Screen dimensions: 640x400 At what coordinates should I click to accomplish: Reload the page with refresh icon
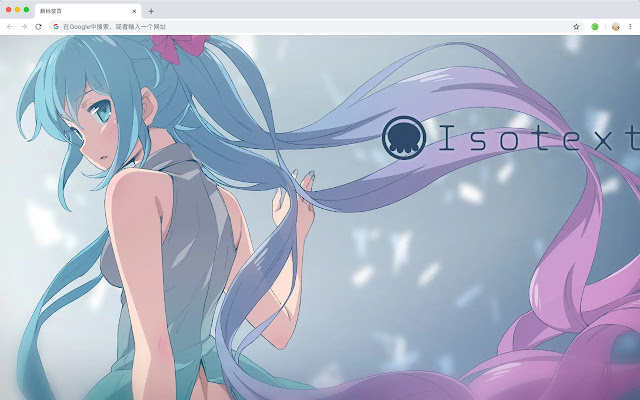point(38,27)
